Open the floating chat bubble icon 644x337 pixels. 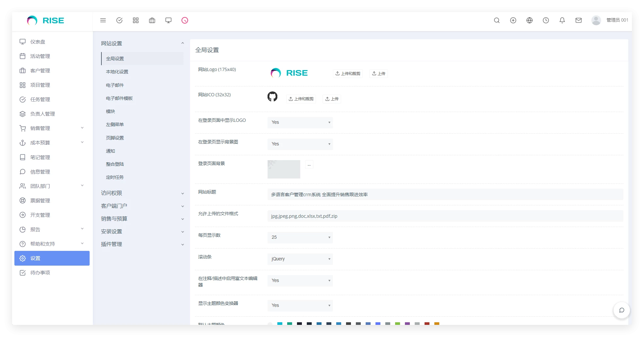pyautogui.click(x=621, y=310)
